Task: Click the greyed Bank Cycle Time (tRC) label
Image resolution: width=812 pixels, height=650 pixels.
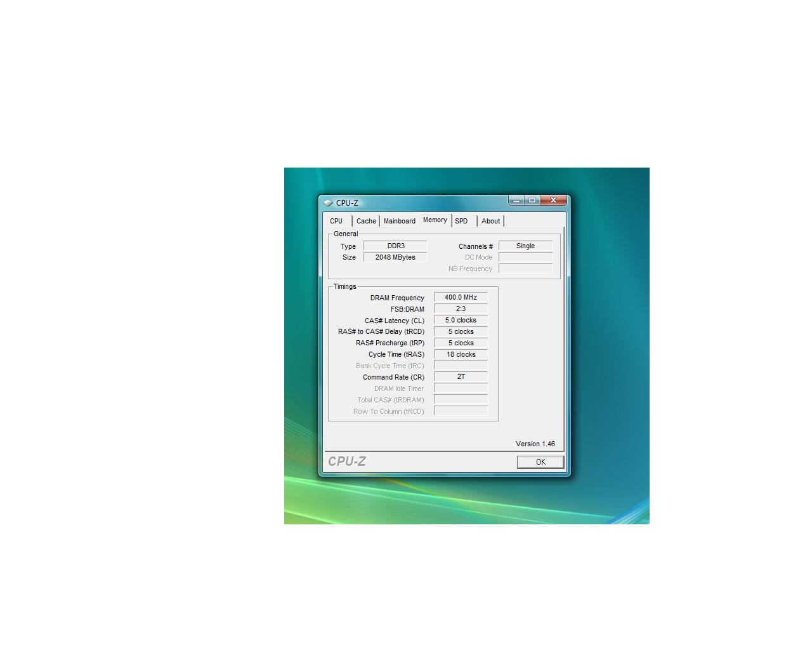Action: (390, 366)
